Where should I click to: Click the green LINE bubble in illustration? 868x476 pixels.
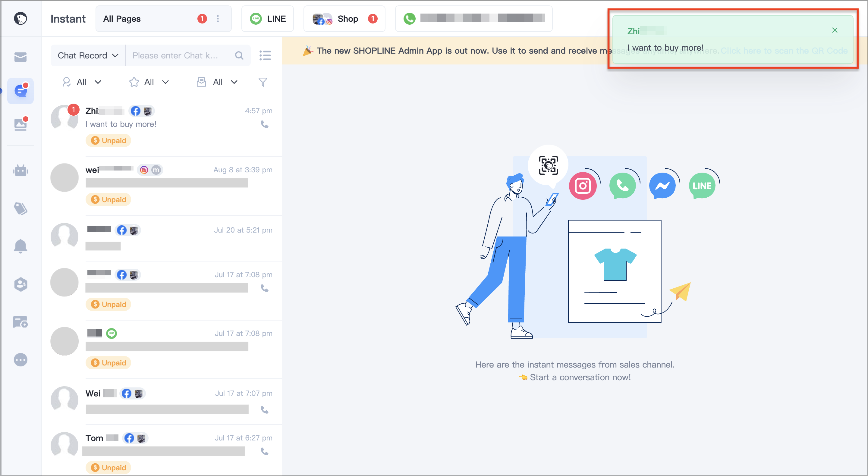(x=702, y=186)
